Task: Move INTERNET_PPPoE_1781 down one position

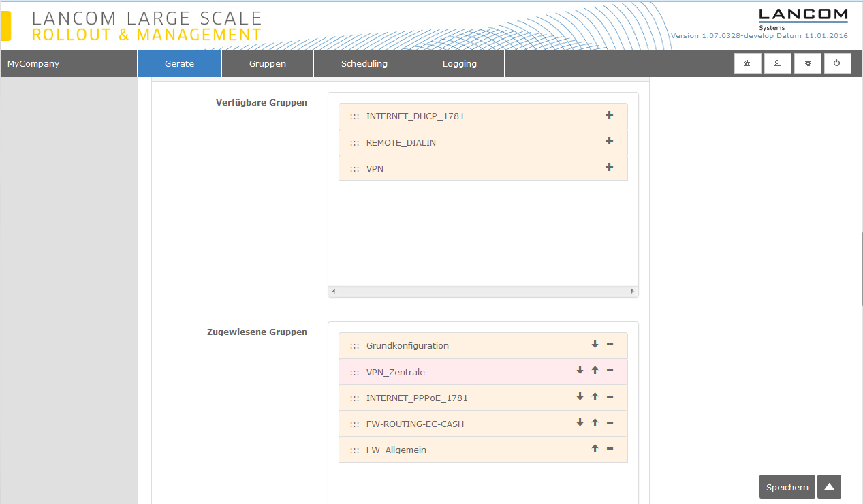Action: 580,397
